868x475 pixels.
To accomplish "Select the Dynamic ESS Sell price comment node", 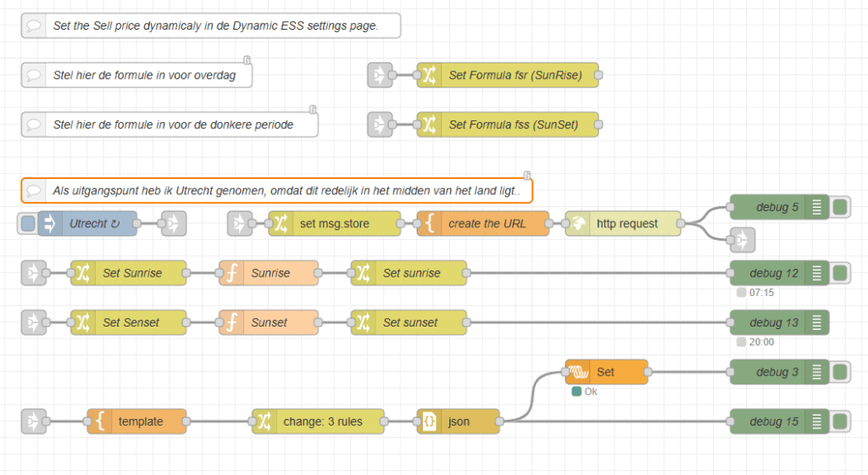I will pyautogui.click(x=210, y=26).
